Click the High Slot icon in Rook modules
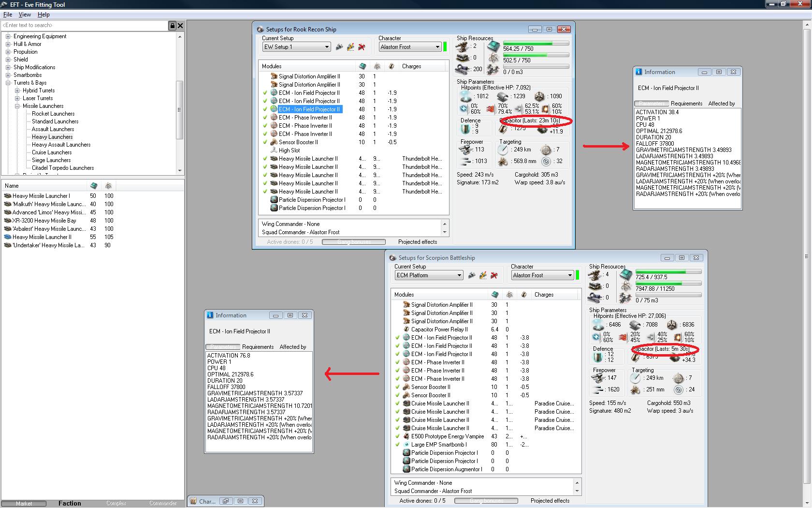This screenshot has width=812, height=508. point(274,150)
